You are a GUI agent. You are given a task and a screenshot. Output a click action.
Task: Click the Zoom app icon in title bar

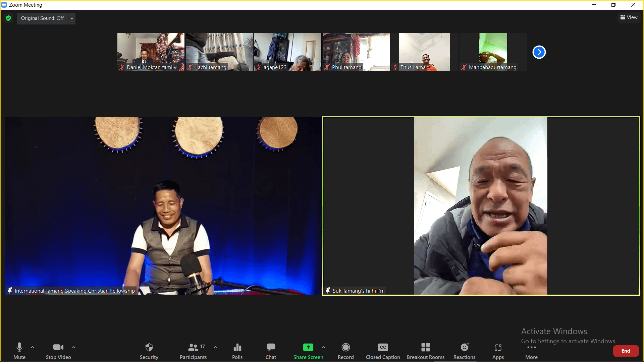[x=4, y=5]
